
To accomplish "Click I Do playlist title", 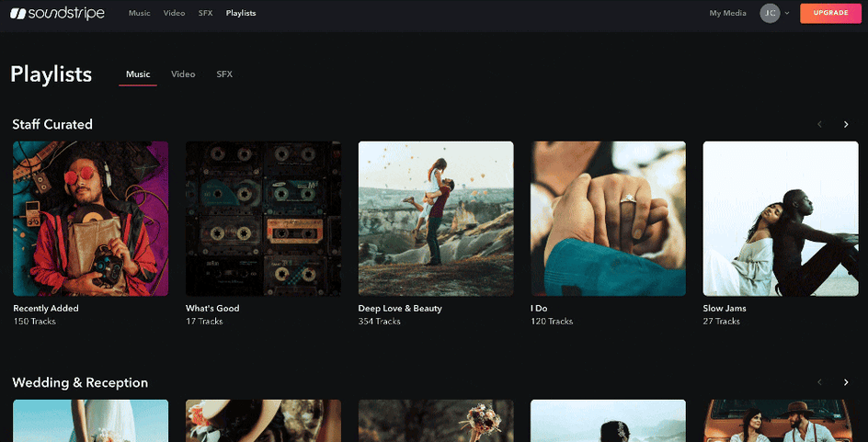I will coord(539,308).
